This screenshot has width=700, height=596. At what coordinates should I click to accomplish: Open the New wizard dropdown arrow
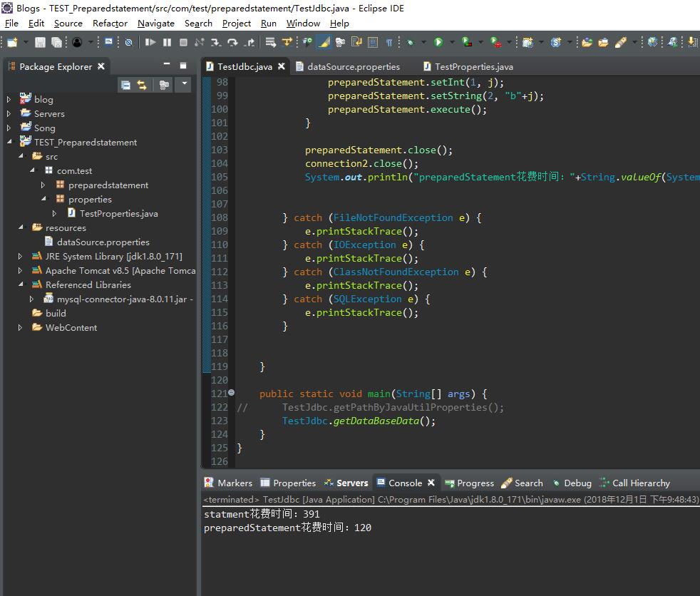click(26, 42)
